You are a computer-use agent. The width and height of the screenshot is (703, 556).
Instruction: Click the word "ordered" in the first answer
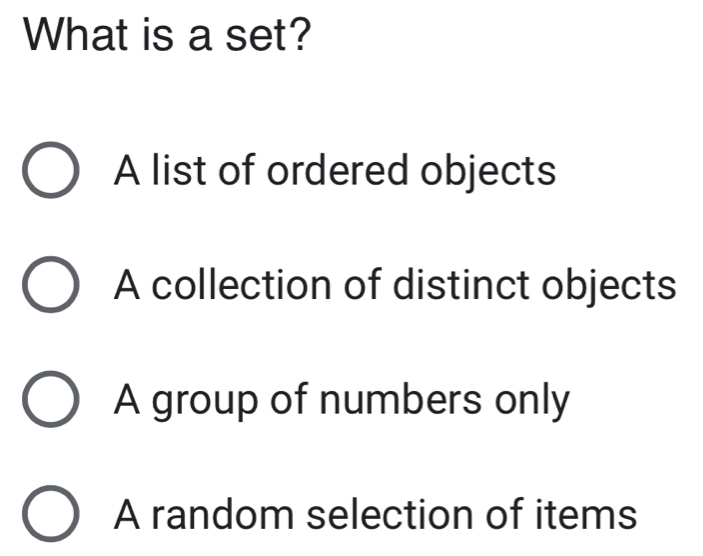pyautogui.click(x=337, y=171)
